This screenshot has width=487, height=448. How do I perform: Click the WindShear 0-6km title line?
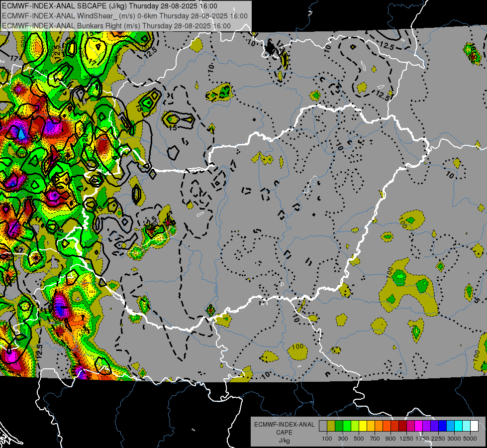(x=125, y=16)
